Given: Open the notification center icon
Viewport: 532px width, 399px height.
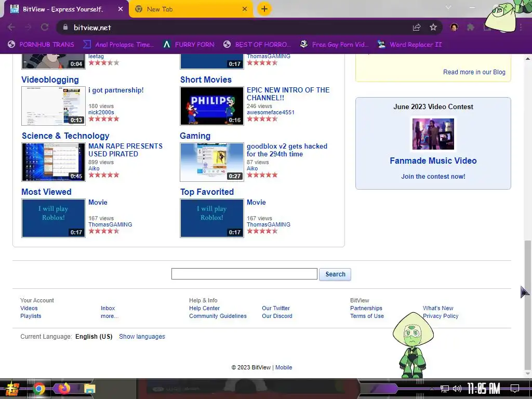Looking at the screenshot, I should (515, 388).
